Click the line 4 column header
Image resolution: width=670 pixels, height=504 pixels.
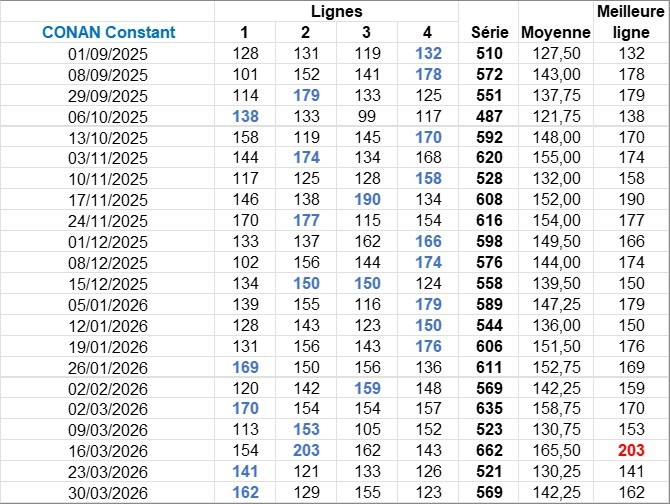pyautogui.click(x=428, y=32)
